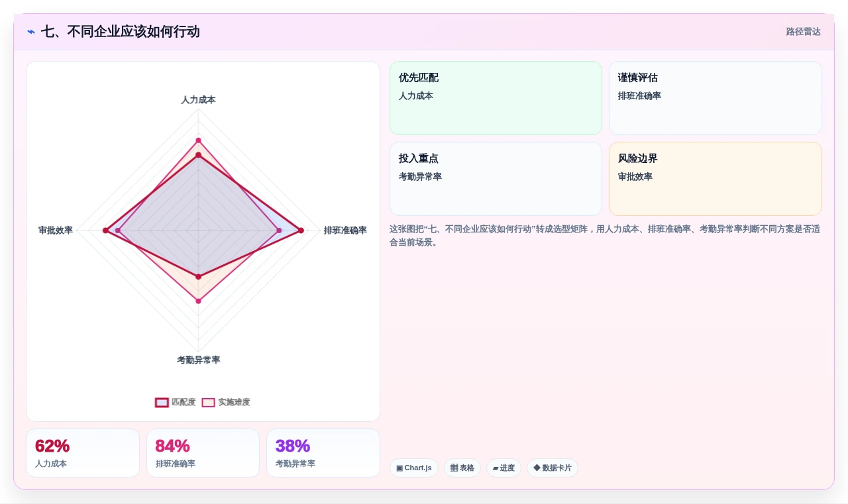Image resolution: width=848 pixels, height=504 pixels.
Task: Click 考勤异常率 text in 投入重点 card
Action: coord(420,177)
